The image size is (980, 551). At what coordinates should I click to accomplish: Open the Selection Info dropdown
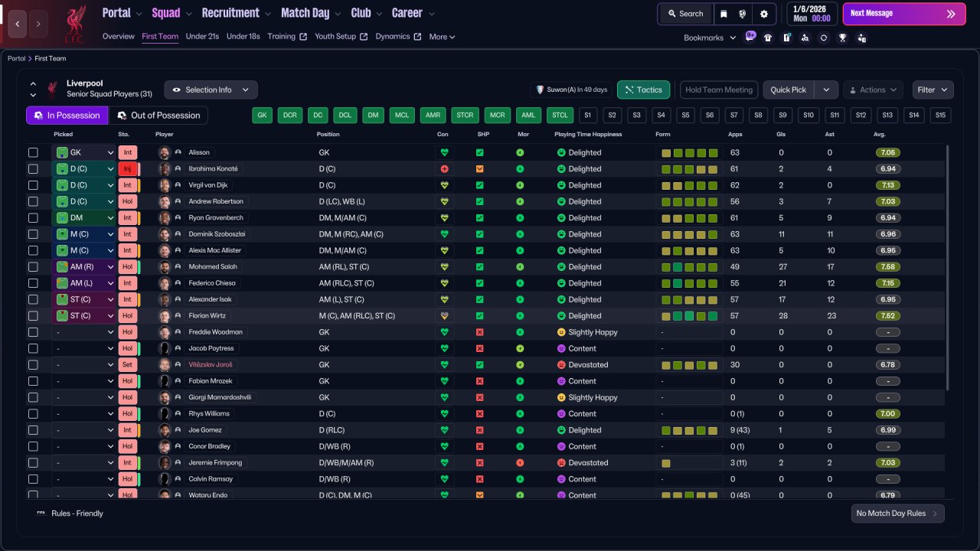click(211, 90)
